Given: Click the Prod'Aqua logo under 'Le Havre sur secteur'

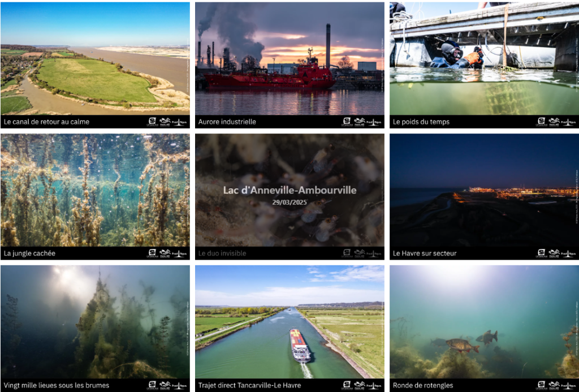Looking at the screenshot, I should (x=568, y=253).
